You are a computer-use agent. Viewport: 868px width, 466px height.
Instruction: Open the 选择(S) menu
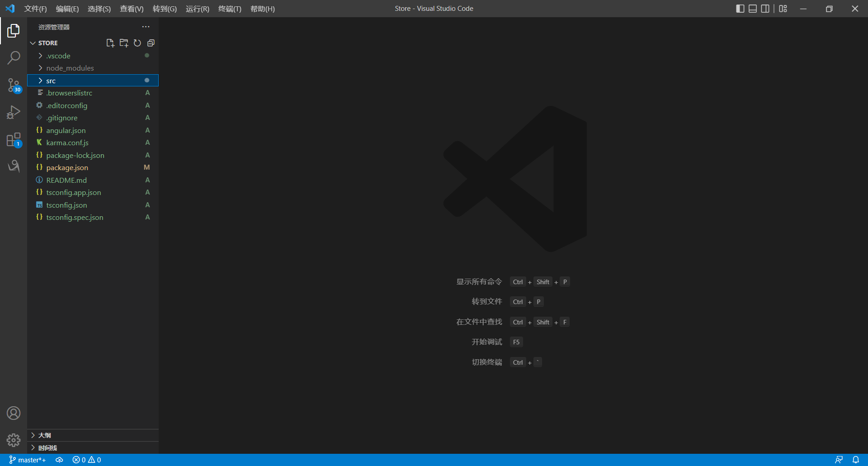point(99,9)
